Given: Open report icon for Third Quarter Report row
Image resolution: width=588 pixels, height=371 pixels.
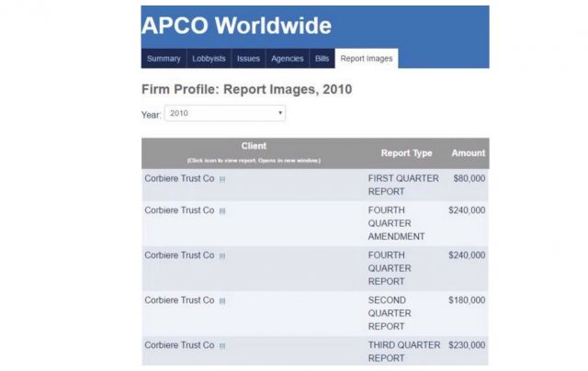Looking at the screenshot, I should tap(222, 346).
